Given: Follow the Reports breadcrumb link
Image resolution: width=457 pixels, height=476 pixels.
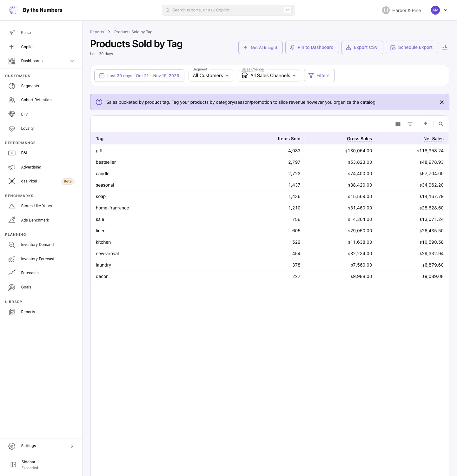Looking at the screenshot, I should click(x=97, y=32).
